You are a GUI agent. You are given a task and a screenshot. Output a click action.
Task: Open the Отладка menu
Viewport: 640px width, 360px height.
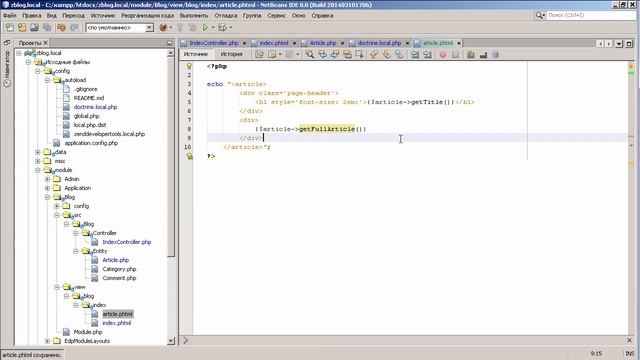click(x=226, y=16)
